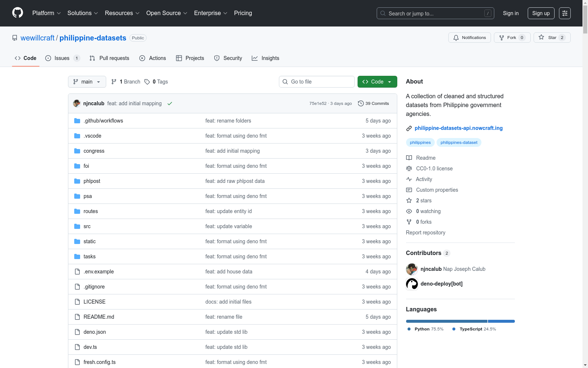Click the philippines topic tag

420,142
